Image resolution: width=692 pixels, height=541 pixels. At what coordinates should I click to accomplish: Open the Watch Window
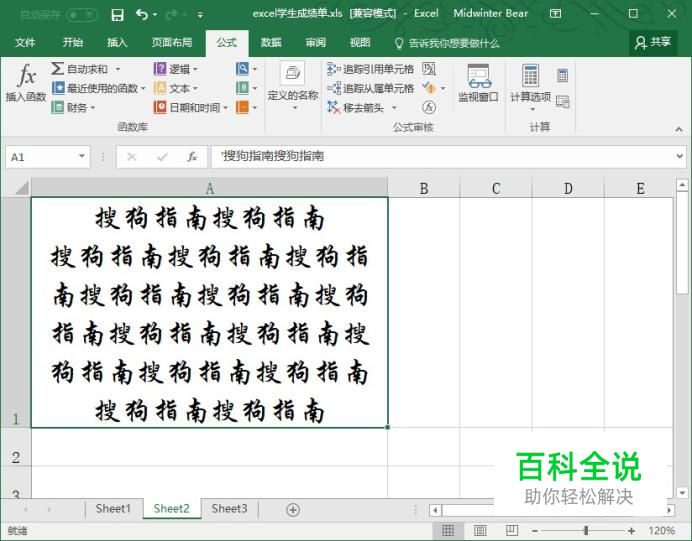(478, 84)
